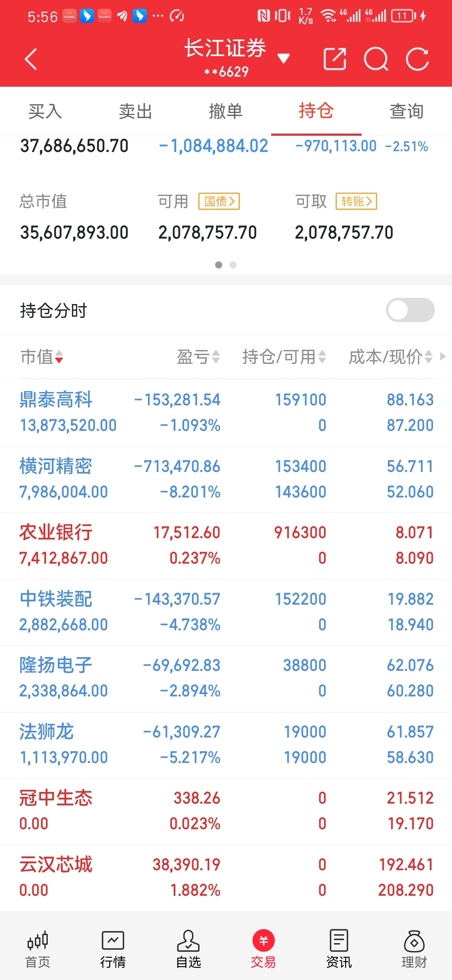Open 自选 watchlist icon
This screenshot has height=980, width=452.
[x=188, y=949]
